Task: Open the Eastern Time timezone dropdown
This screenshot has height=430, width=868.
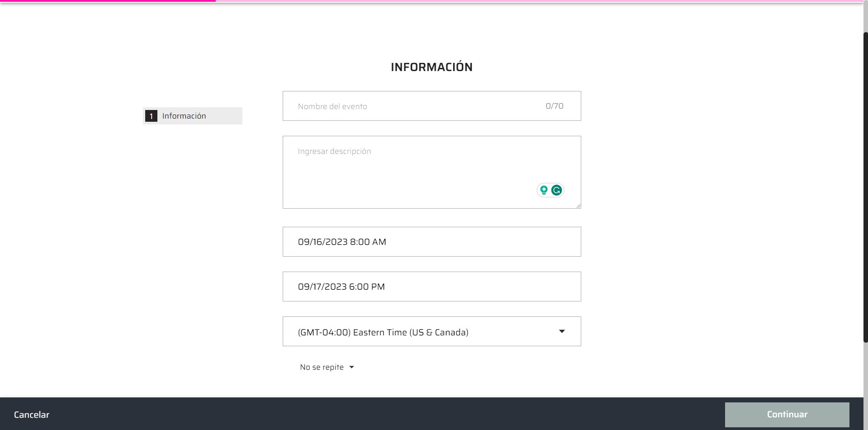Action: (432, 331)
